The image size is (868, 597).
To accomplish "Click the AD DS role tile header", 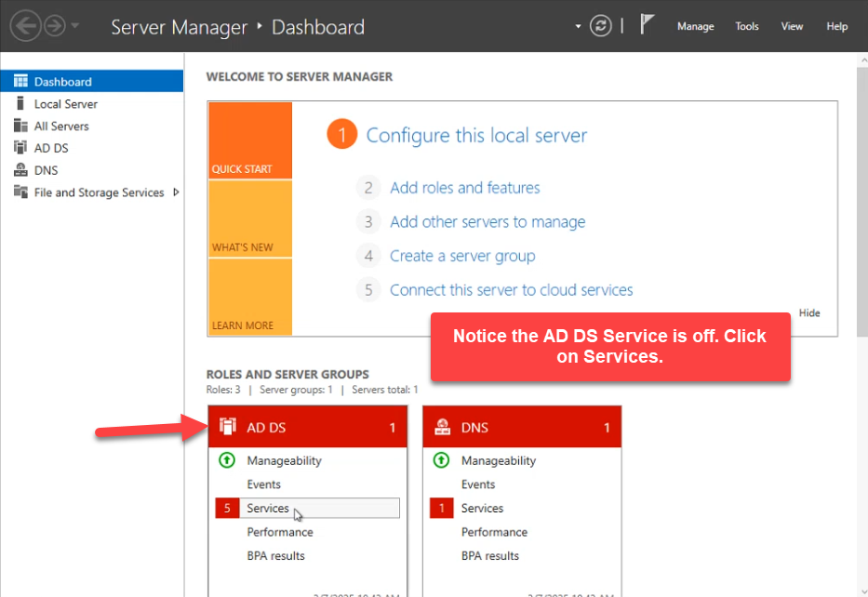I will pos(308,427).
